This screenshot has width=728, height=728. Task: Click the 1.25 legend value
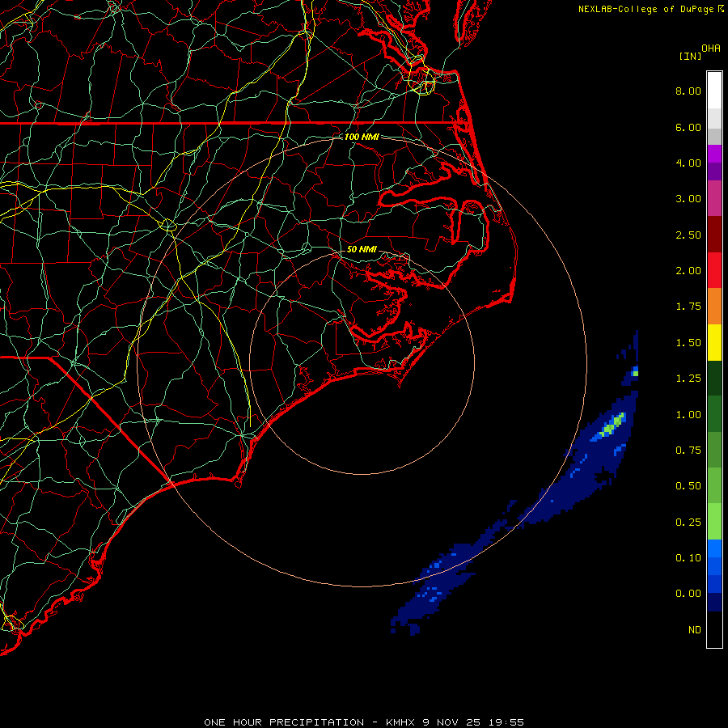(688, 379)
